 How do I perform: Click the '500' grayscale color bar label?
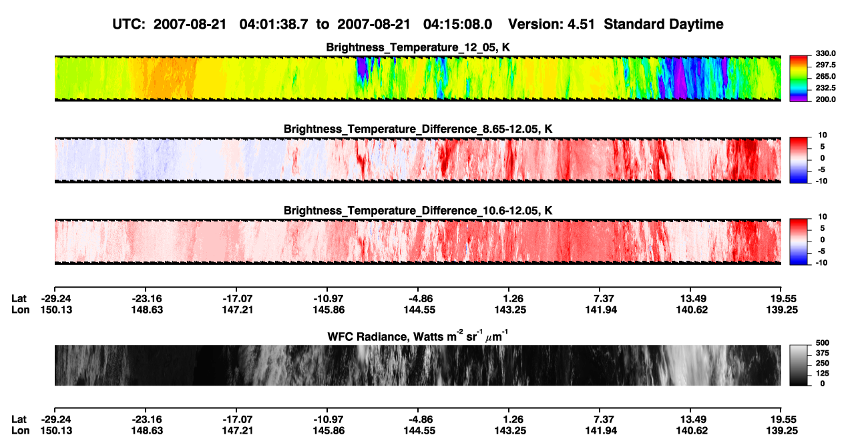click(x=824, y=342)
